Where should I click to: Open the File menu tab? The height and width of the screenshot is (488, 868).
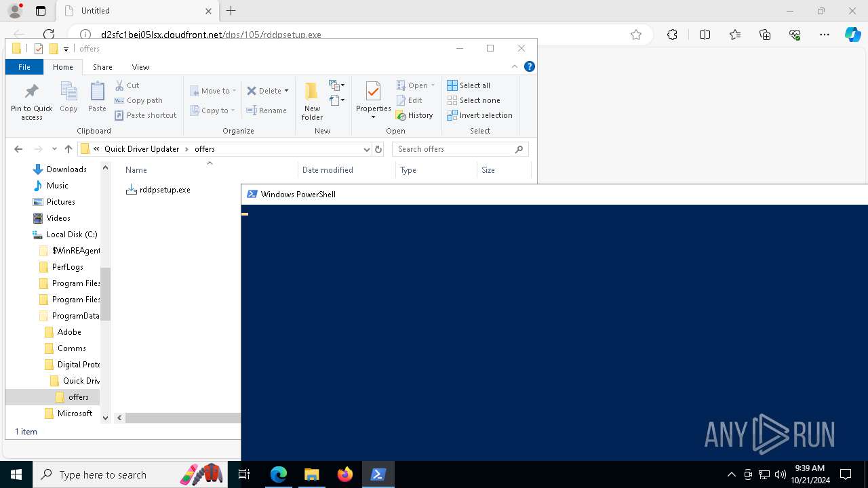(24, 67)
